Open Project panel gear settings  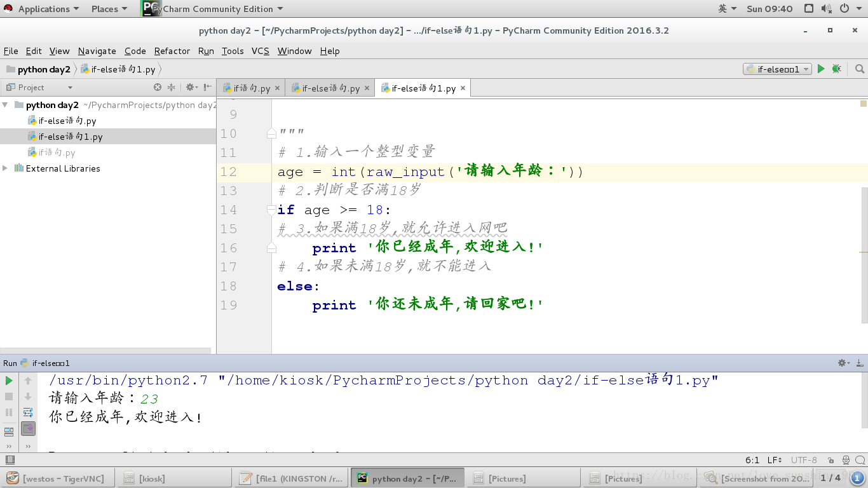pos(191,87)
